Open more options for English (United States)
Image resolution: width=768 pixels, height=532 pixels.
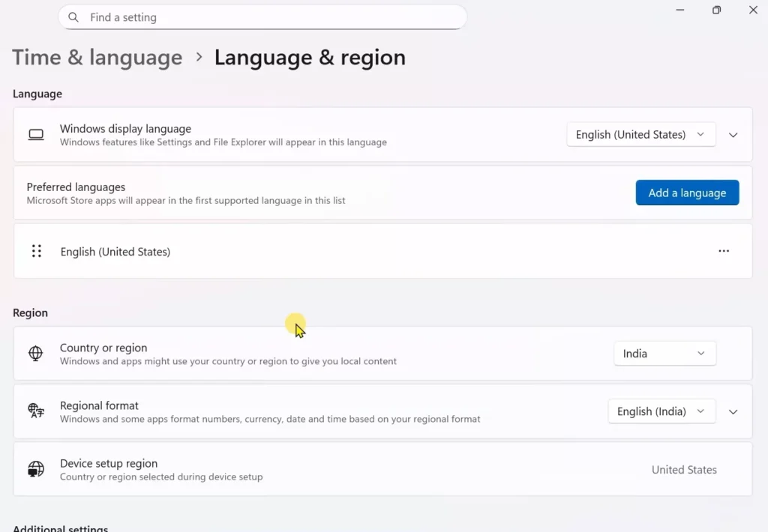pos(723,251)
